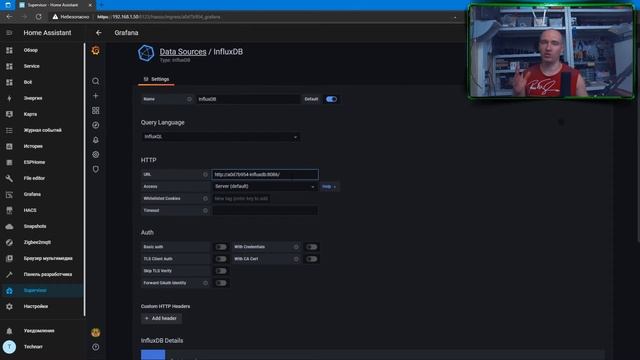Viewport: 640px width, 360px height.
Task: Click the Timeout info icon
Action: pyautogui.click(x=205, y=211)
